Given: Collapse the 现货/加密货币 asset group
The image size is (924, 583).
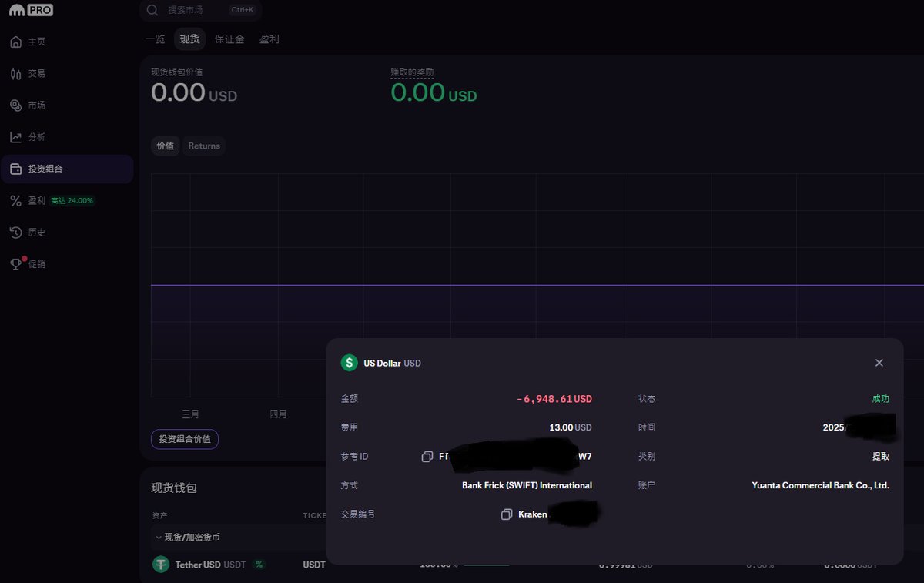Looking at the screenshot, I should coord(159,537).
